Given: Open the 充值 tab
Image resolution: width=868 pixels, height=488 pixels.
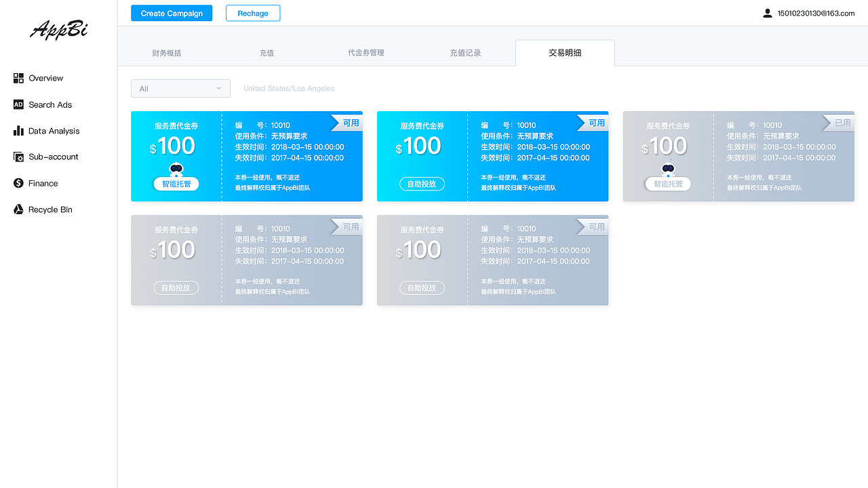Looking at the screenshot, I should tap(267, 52).
